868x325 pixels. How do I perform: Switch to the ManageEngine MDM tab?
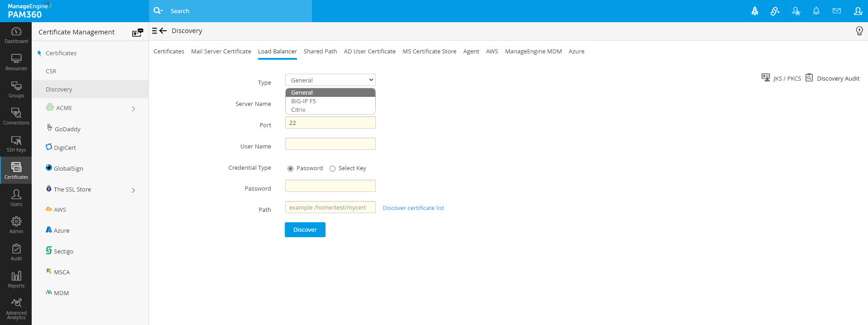pos(533,51)
